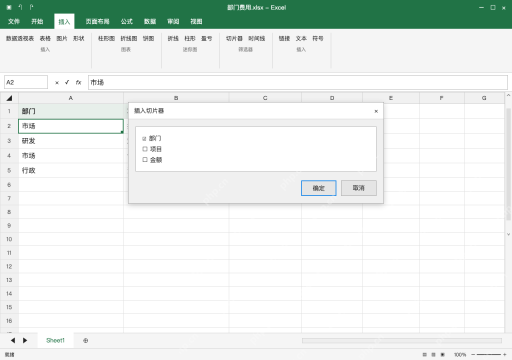Click the horizontal scrollbar
This screenshot has height=360, width=512.
click(402, 340)
